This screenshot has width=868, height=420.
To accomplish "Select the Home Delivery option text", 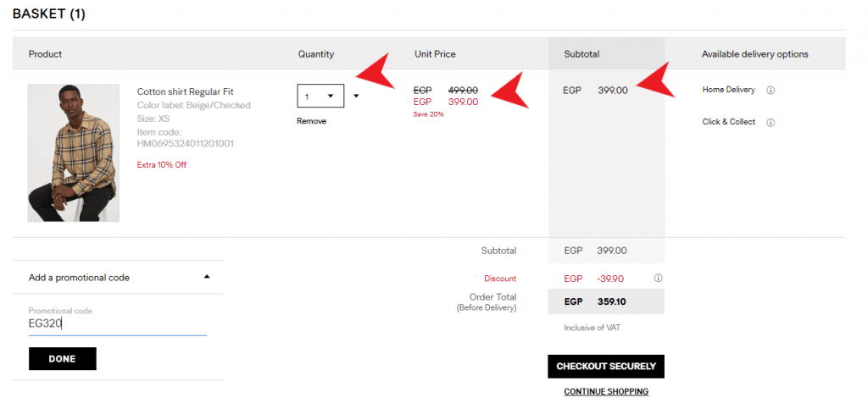I will pyautogui.click(x=728, y=90).
